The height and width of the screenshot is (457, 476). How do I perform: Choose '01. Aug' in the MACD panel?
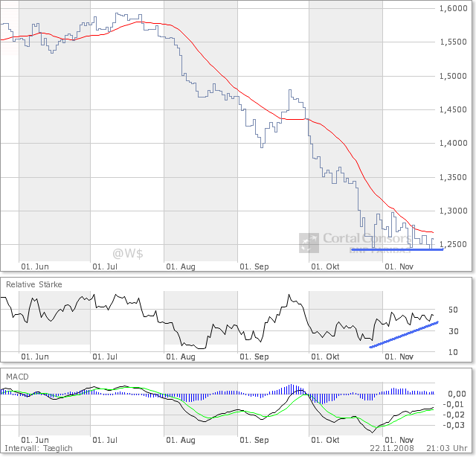click(x=181, y=440)
